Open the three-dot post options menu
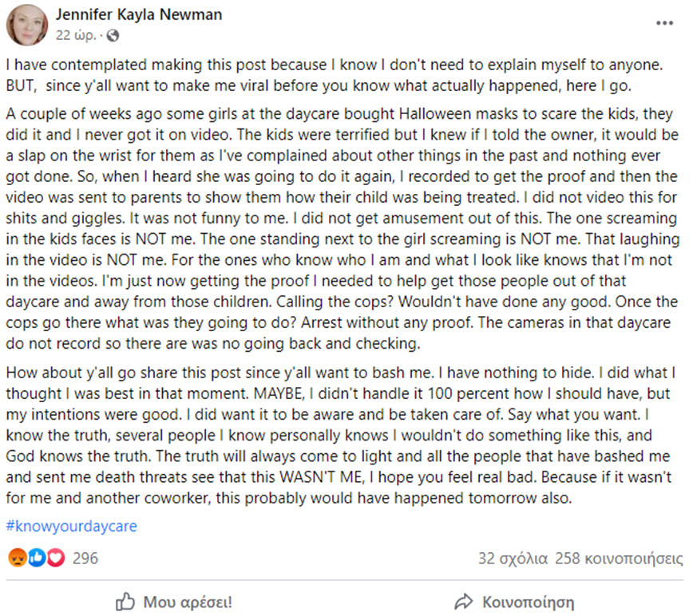693x616 pixels. click(x=664, y=23)
